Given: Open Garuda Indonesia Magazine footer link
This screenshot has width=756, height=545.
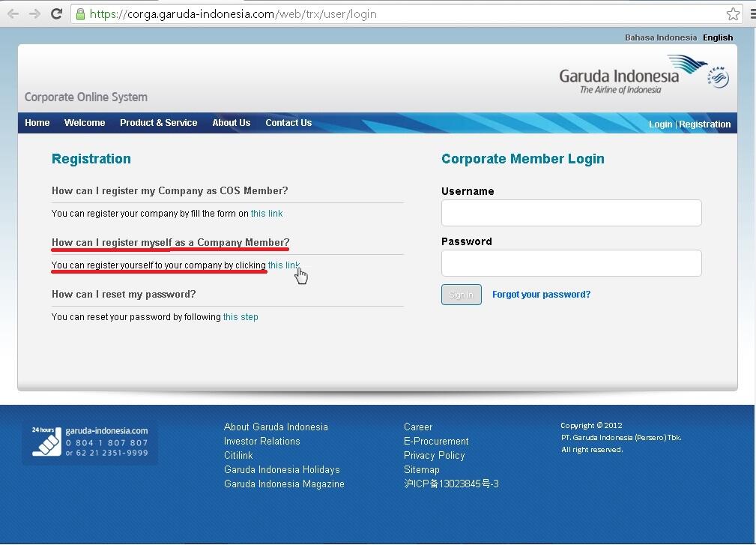Looking at the screenshot, I should (x=284, y=484).
